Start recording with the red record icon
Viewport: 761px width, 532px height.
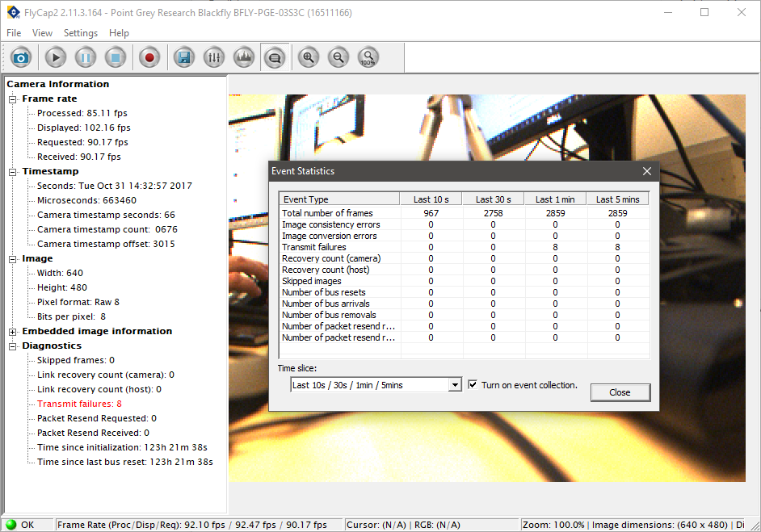(149, 57)
